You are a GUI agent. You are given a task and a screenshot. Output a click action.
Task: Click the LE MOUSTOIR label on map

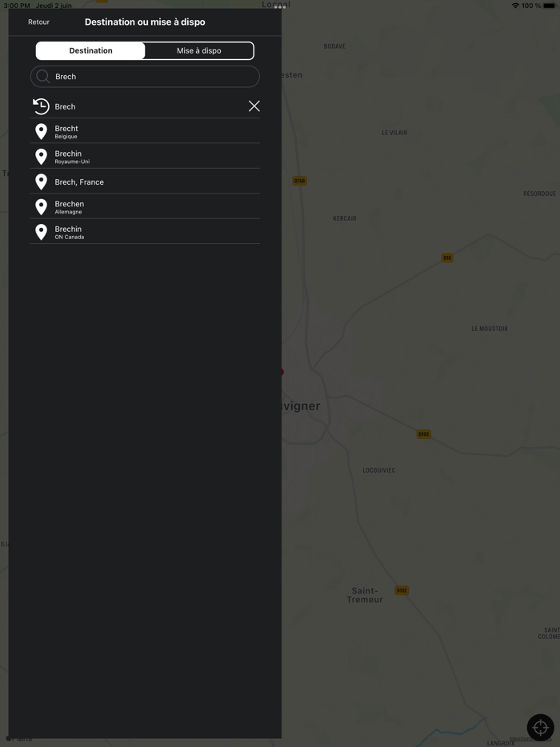(x=490, y=329)
